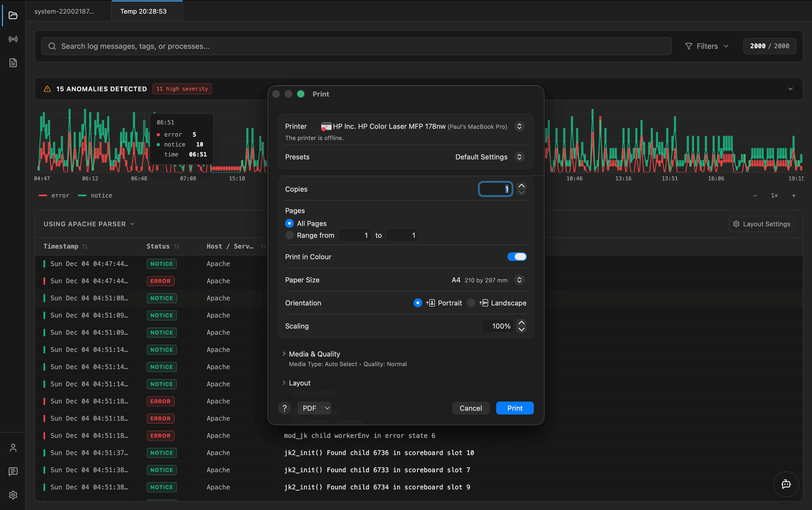Open the live stream broadcast icon

click(x=13, y=39)
